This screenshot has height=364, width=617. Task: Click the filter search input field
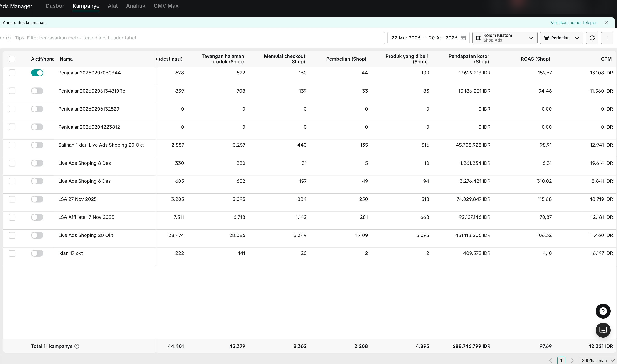tap(192, 38)
